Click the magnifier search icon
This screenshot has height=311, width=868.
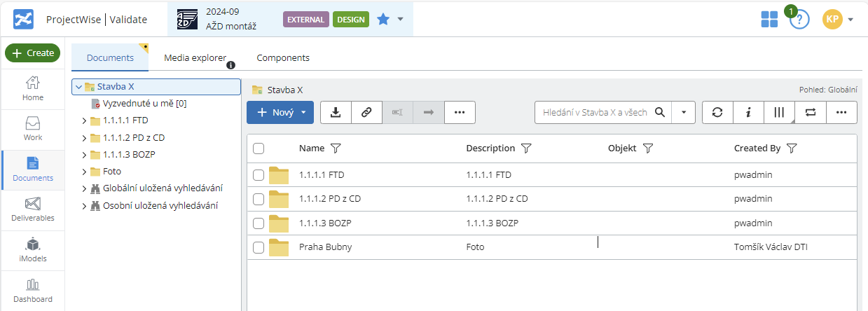pyautogui.click(x=660, y=112)
